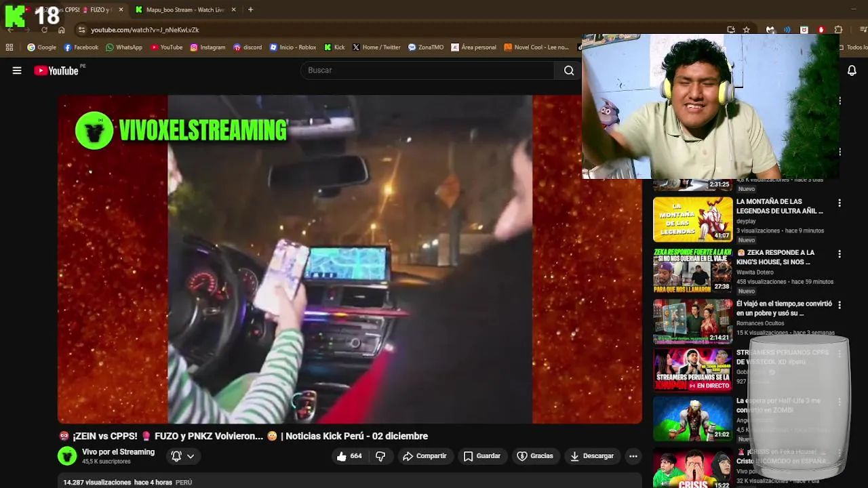Screen dimensions: 868x488
Task: Click the blue sound wave extension
Action: [787, 30]
